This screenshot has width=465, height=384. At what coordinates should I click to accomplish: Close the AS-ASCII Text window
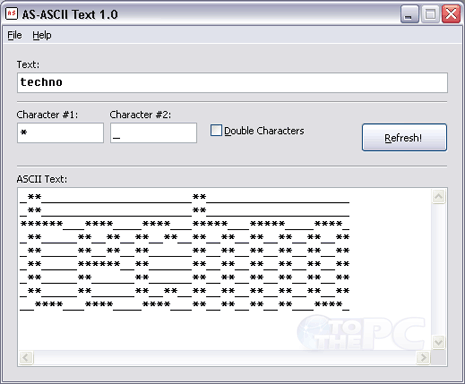point(451,14)
